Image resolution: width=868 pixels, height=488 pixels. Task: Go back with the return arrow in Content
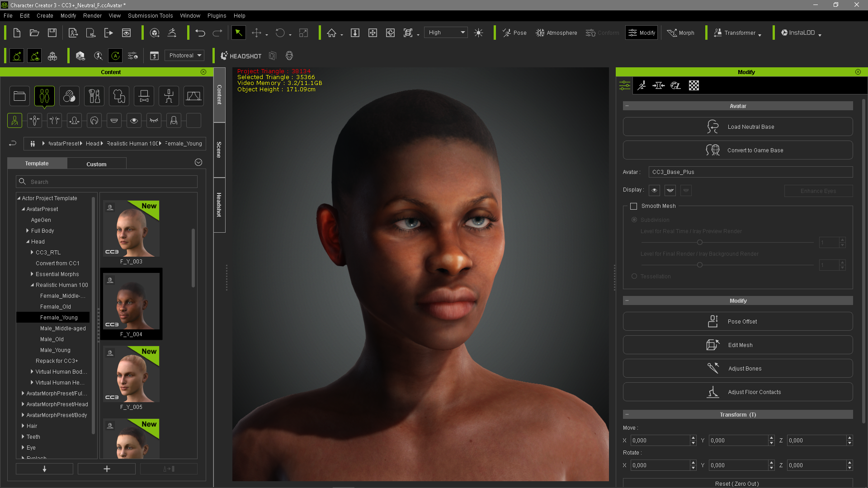[13, 143]
